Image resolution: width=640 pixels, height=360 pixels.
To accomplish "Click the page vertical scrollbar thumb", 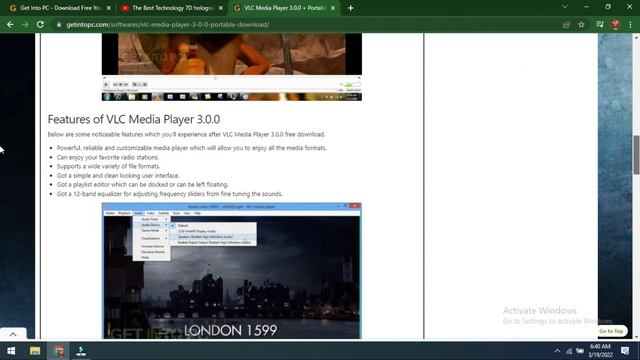I will click(636, 155).
